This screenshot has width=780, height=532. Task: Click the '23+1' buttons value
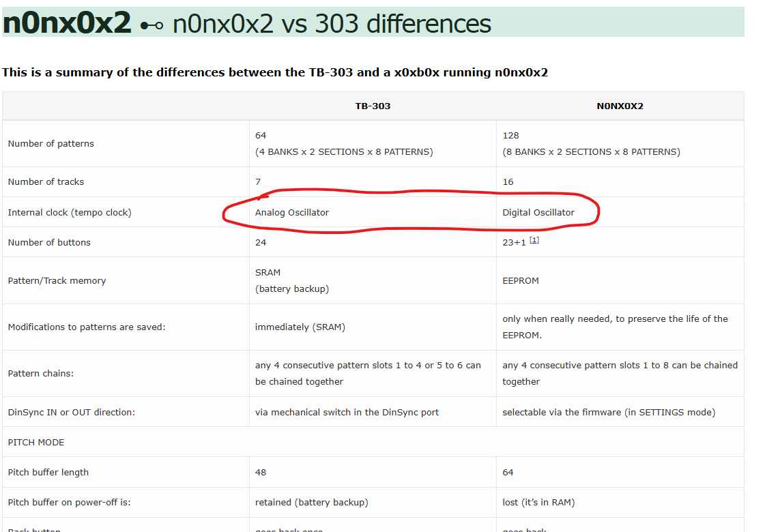(x=514, y=243)
